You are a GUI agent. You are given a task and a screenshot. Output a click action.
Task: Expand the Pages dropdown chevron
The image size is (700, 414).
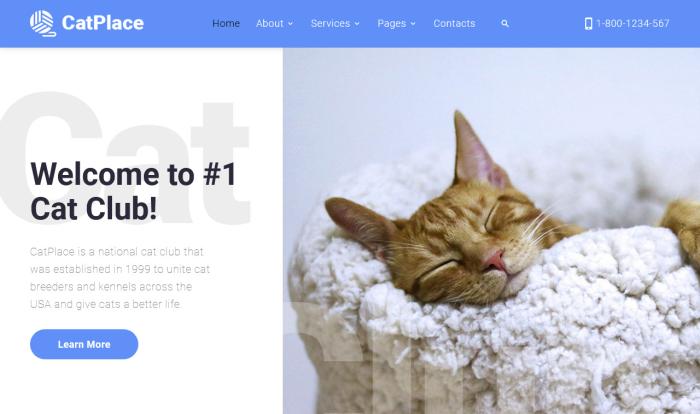[x=413, y=24]
